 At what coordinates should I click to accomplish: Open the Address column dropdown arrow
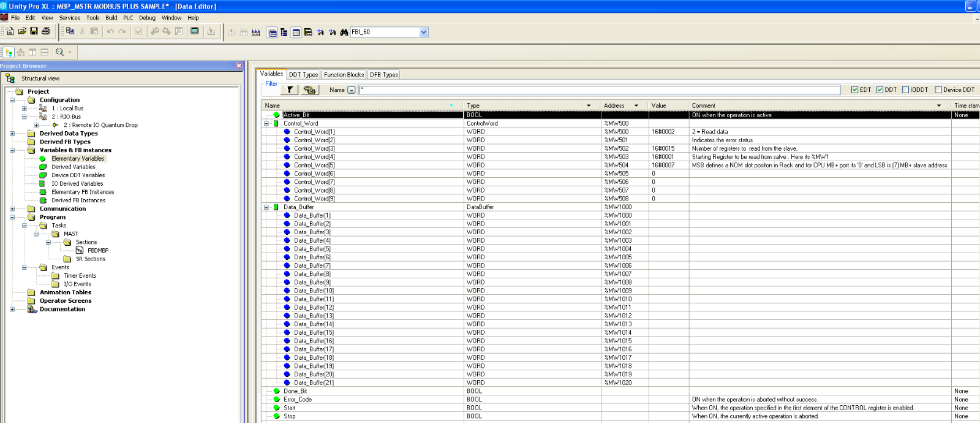click(x=636, y=105)
